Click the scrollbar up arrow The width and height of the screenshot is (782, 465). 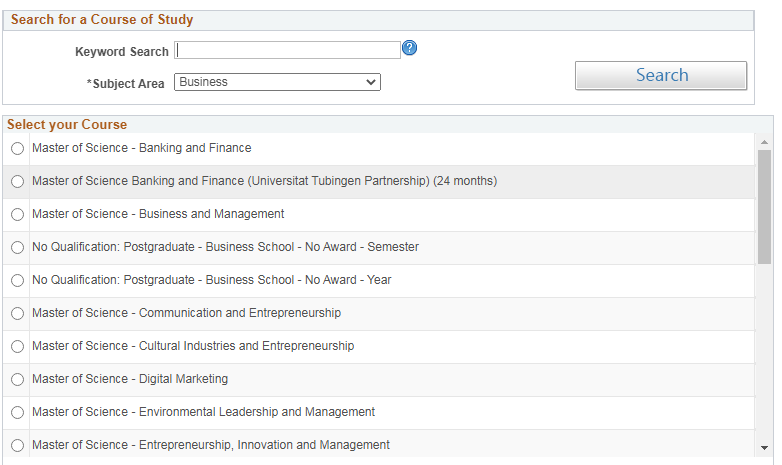click(764, 142)
